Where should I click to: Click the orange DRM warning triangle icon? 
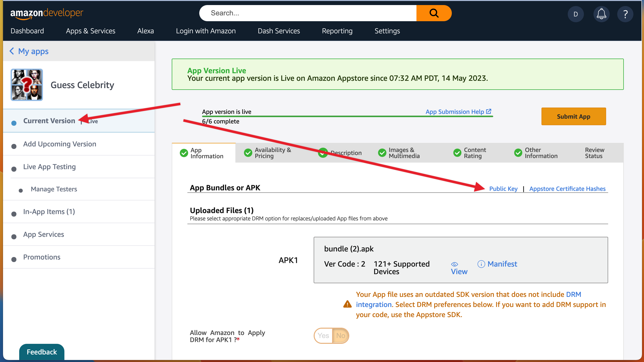tap(347, 304)
